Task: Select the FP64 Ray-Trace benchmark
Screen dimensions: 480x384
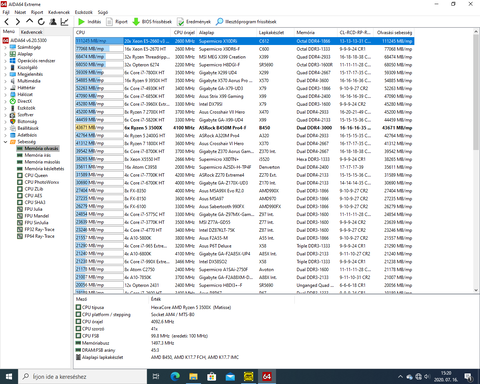Action: click(x=36, y=236)
